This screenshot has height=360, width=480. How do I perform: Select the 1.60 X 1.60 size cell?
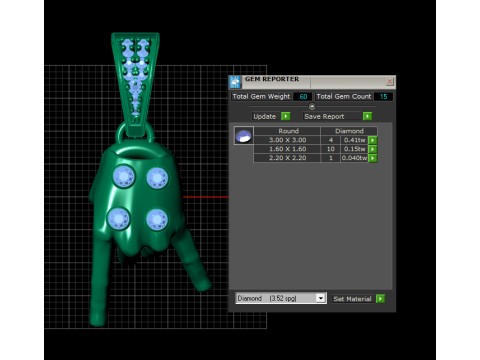point(287,149)
